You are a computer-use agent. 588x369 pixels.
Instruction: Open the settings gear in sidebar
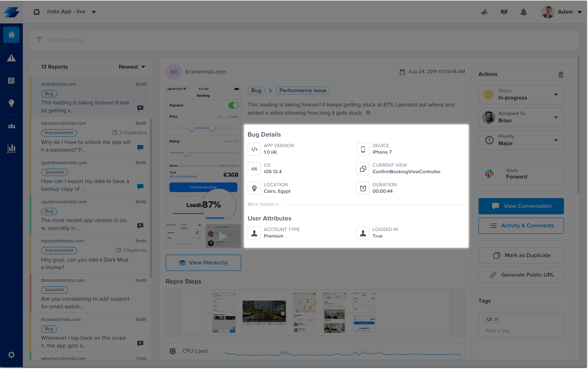click(x=11, y=355)
